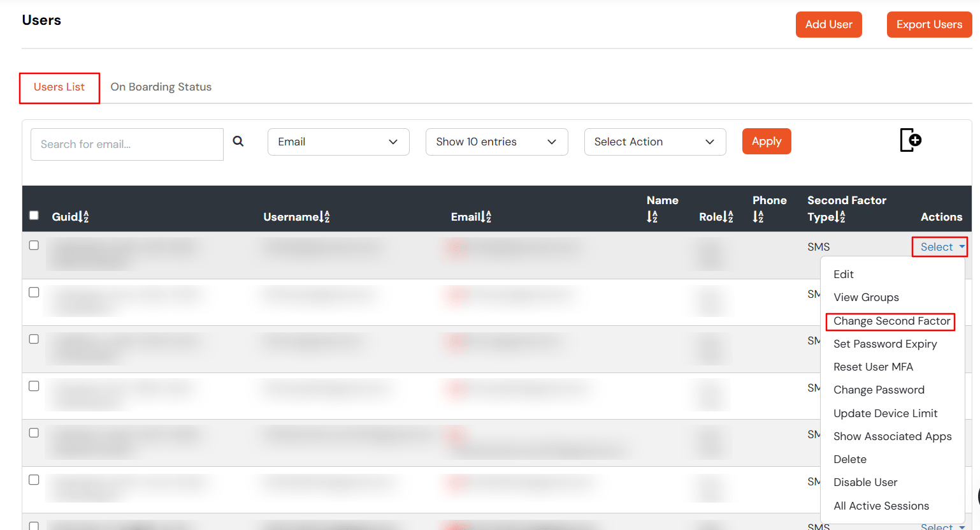This screenshot has width=980, height=530.
Task: Sort by Phone column icon
Action: pyautogui.click(x=758, y=217)
